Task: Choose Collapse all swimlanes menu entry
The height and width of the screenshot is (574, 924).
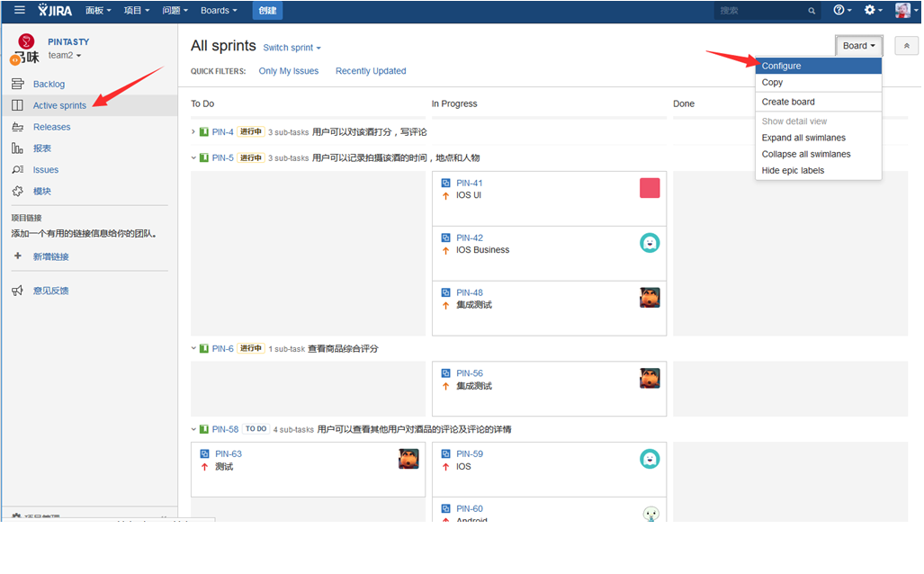Action: [x=805, y=154]
